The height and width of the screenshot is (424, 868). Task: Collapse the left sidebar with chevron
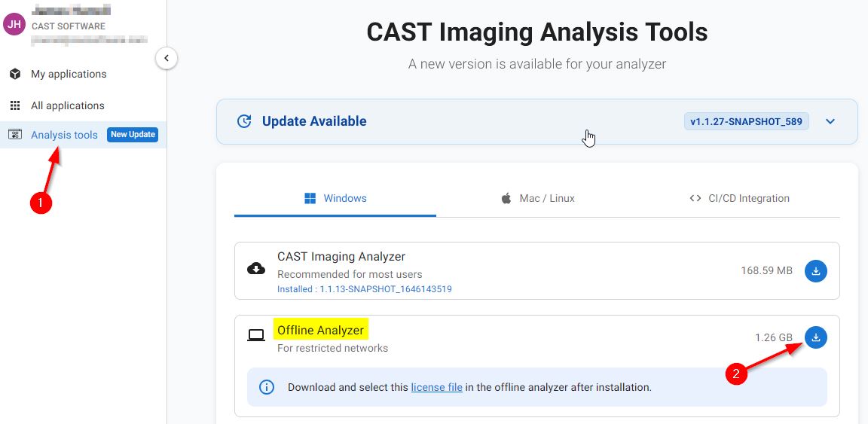tap(167, 58)
